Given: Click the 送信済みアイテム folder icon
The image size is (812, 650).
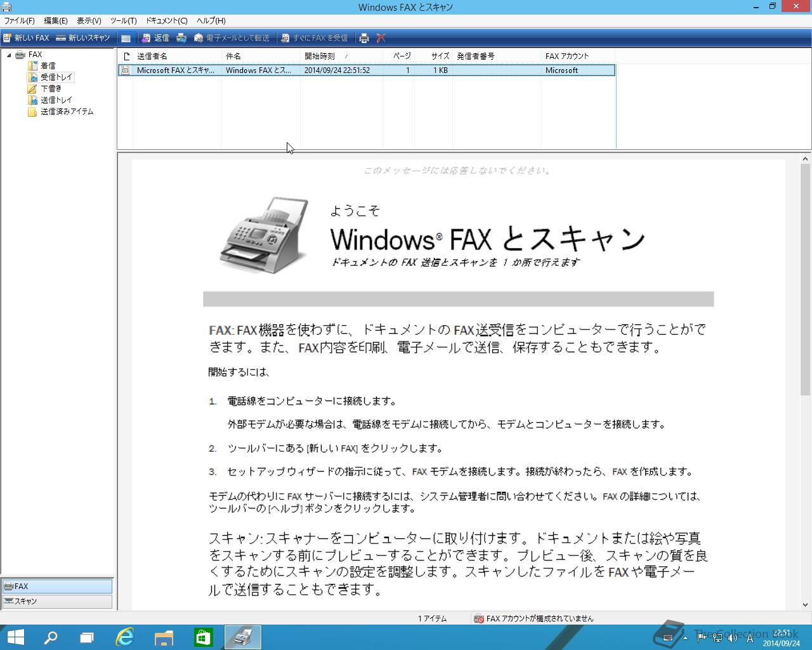Looking at the screenshot, I should (32, 112).
